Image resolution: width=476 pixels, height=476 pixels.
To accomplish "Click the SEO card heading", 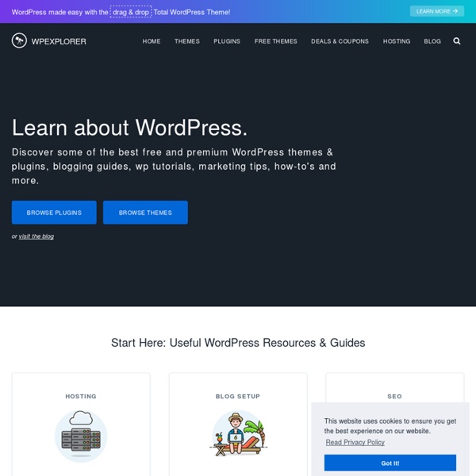I will point(394,396).
